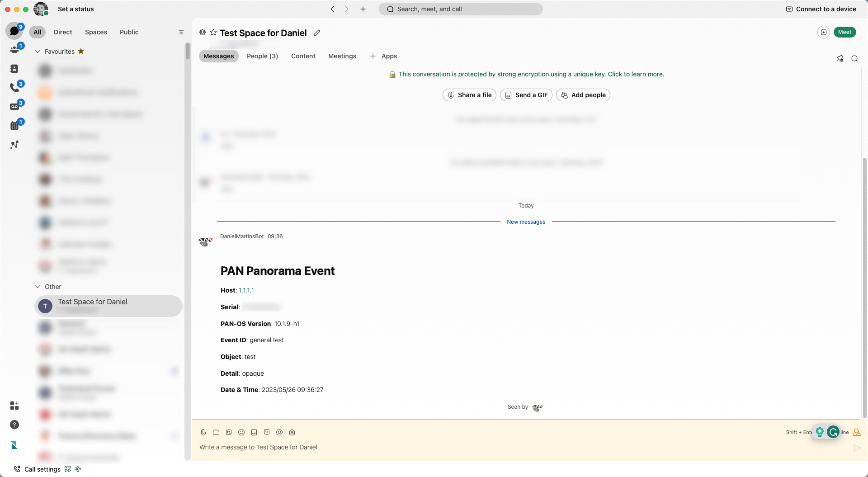Select the Spaces filter tab
The width and height of the screenshot is (868, 477).
[96, 32]
